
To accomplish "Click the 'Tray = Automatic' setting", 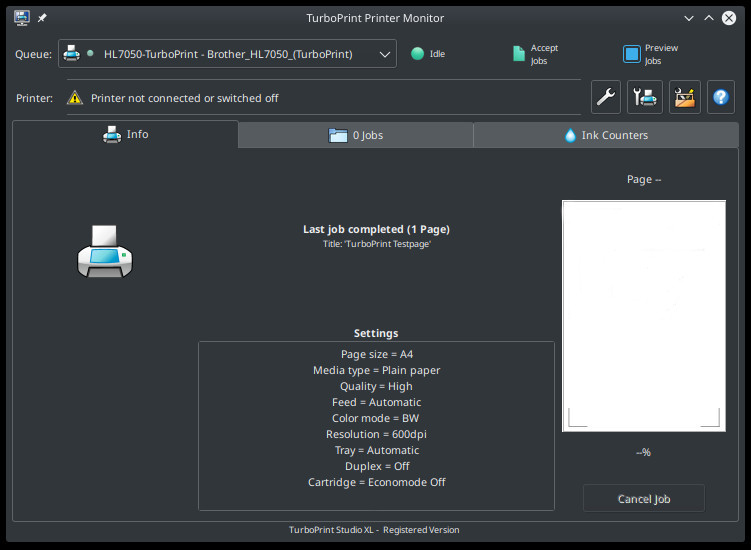I will tap(377, 450).
